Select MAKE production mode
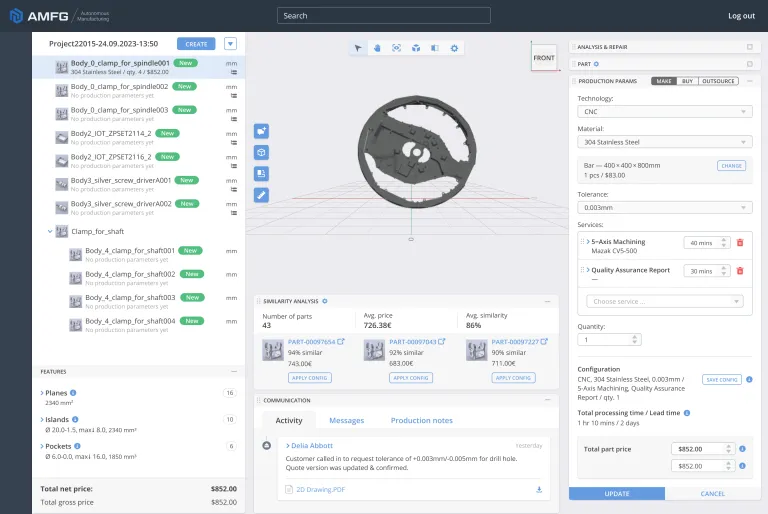This screenshot has width=768, height=514. point(664,81)
